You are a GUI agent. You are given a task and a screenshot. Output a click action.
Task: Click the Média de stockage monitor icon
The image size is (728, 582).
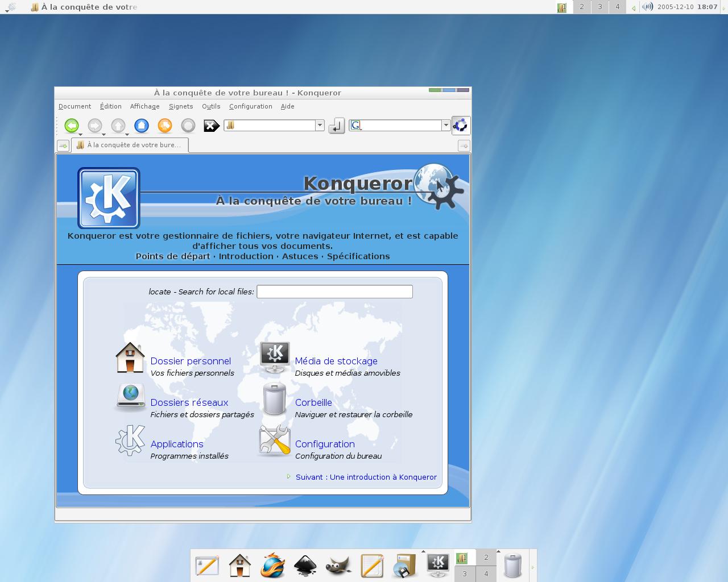coord(275,357)
